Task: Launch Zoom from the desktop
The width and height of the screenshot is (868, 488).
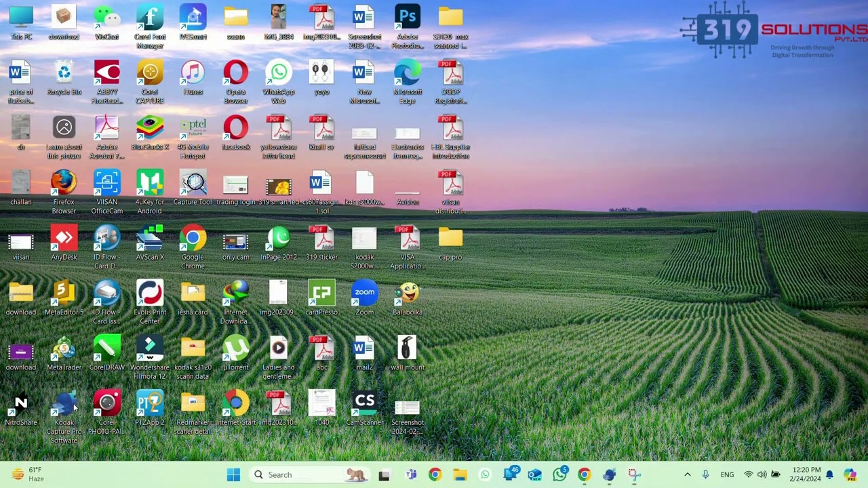Action: pos(364,298)
